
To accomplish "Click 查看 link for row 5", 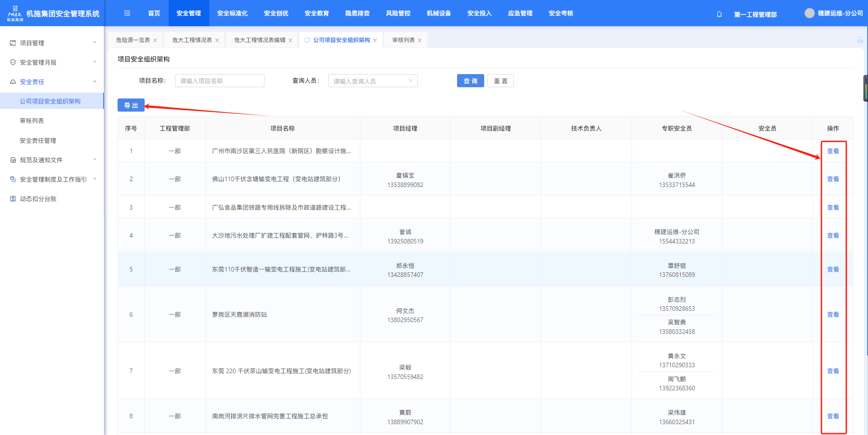I will 833,269.
